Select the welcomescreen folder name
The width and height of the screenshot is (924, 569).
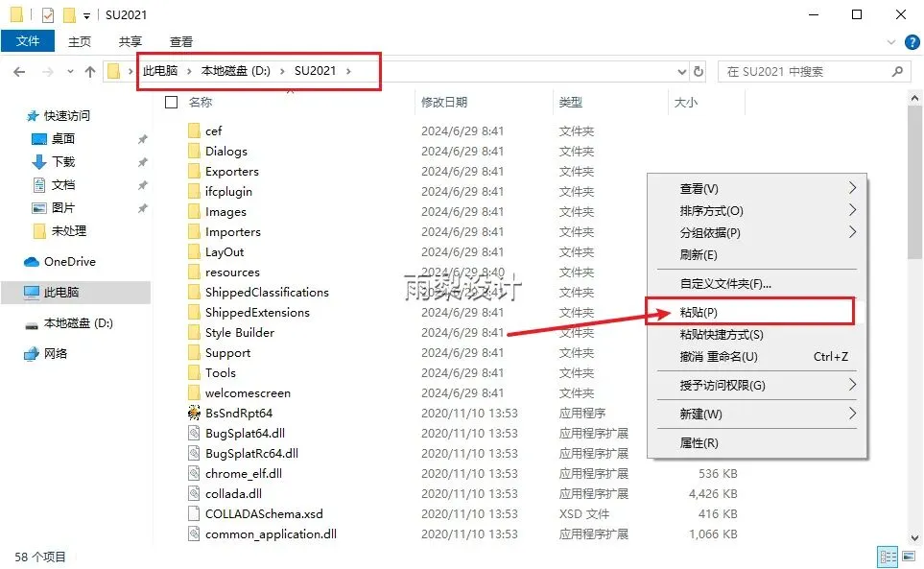click(248, 392)
